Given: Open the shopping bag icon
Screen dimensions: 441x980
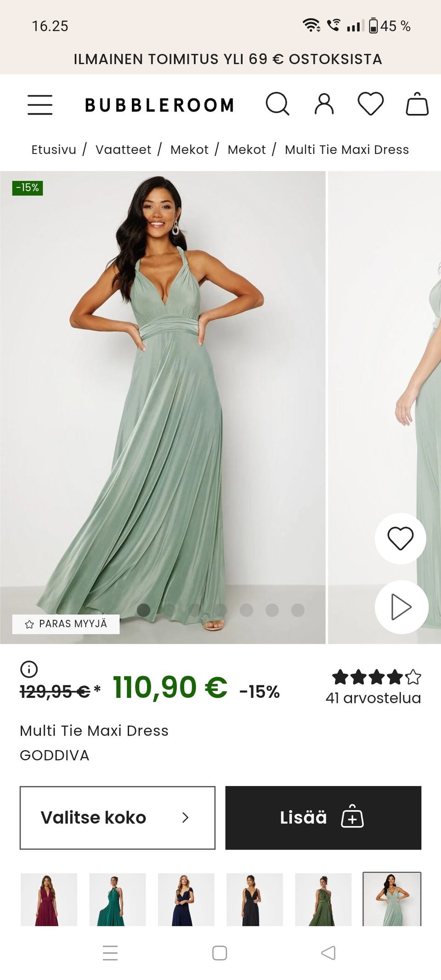Looking at the screenshot, I should (x=417, y=104).
